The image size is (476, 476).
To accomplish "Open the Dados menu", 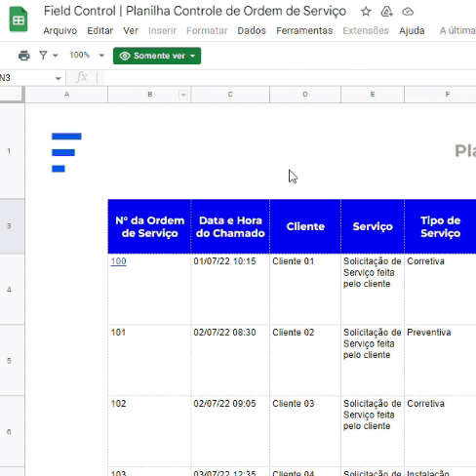I will tap(252, 30).
